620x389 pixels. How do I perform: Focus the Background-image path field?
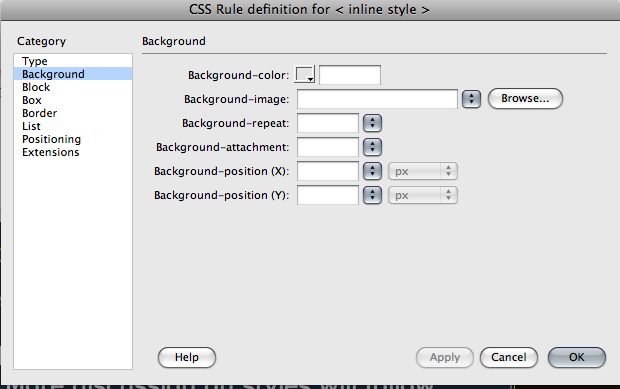377,99
